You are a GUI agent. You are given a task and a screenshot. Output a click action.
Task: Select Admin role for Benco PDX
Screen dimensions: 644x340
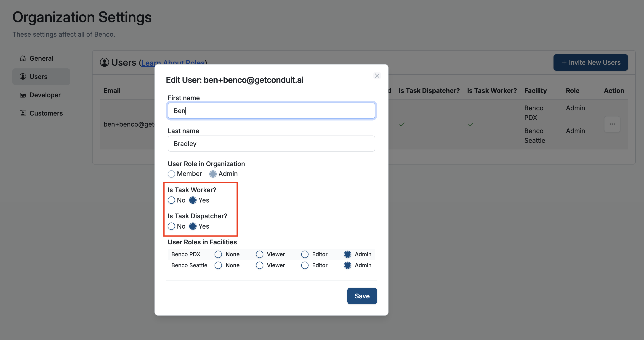[x=348, y=254]
